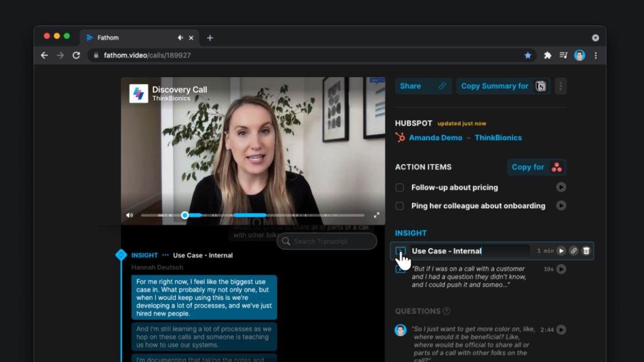
Task: Click the volume speaker icon on video
Action: (129, 215)
